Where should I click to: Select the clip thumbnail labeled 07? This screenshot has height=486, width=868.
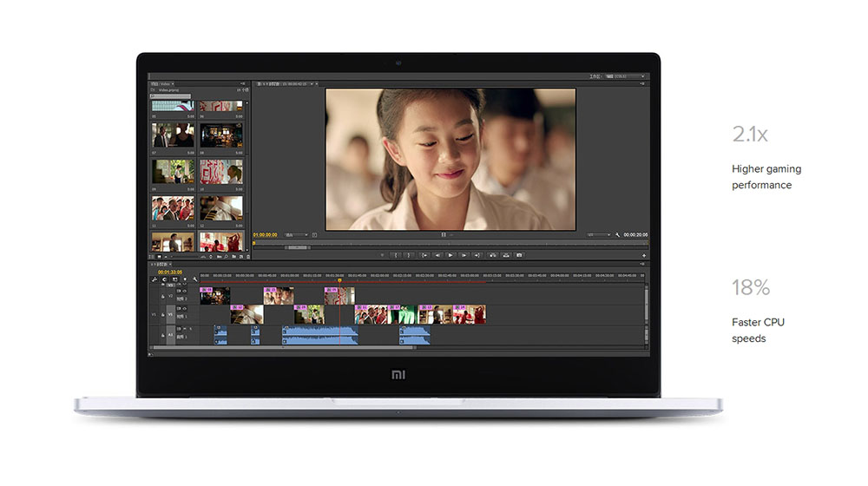point(173,134)
